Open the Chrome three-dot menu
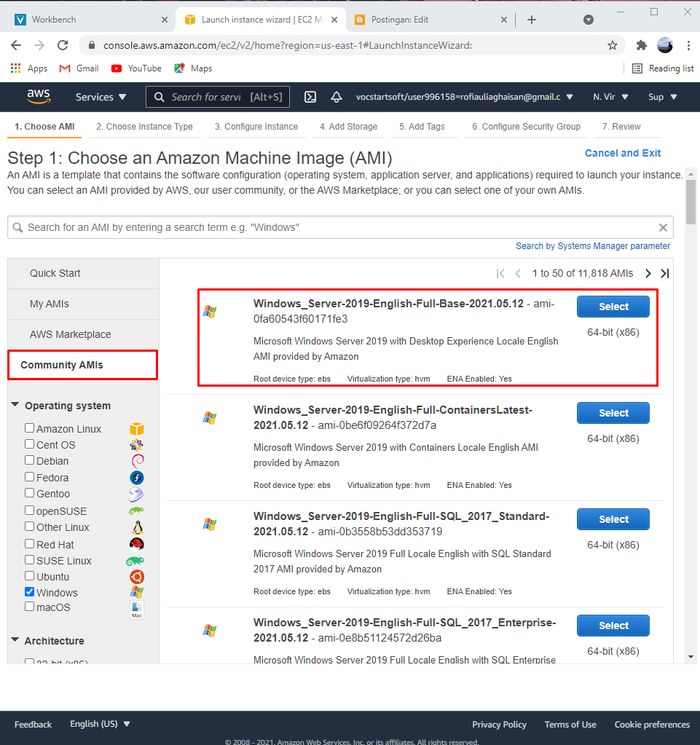The height and width of the screenshot is (745, 700). click(688, 46)
